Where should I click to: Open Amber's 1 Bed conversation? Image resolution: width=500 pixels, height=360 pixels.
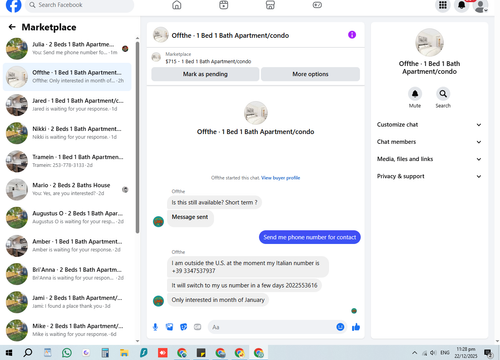(x=67, y=246)
